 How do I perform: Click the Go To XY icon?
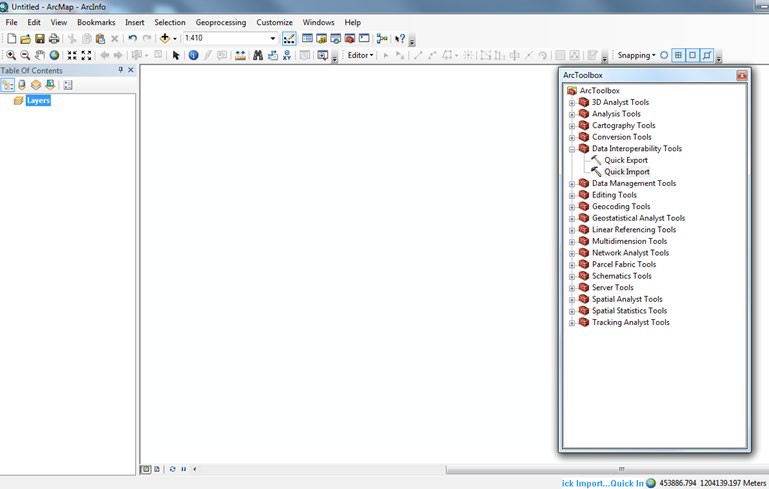pyautogui.click(x=287, y=55)
